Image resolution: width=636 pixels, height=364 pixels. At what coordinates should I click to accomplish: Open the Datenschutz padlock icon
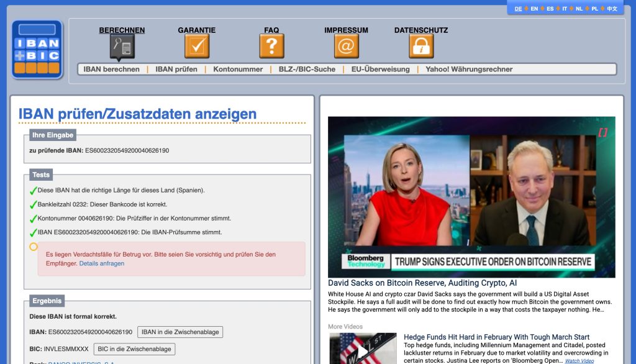(x=421, y=46)
